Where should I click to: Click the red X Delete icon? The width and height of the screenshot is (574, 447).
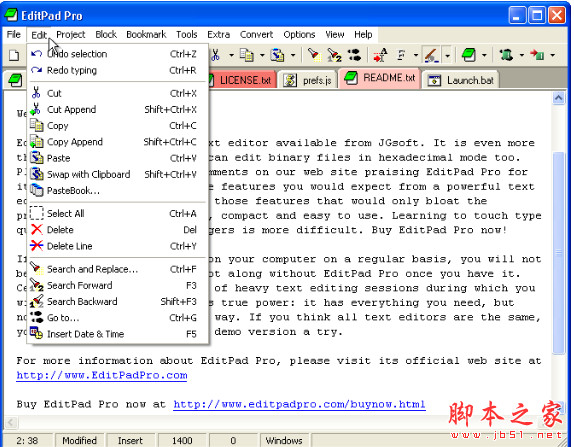click(x=37, y=229)
